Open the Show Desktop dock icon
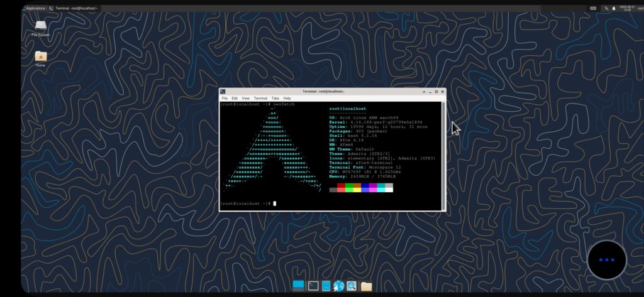This screenshot has width=644, height=297. [299, 286]
